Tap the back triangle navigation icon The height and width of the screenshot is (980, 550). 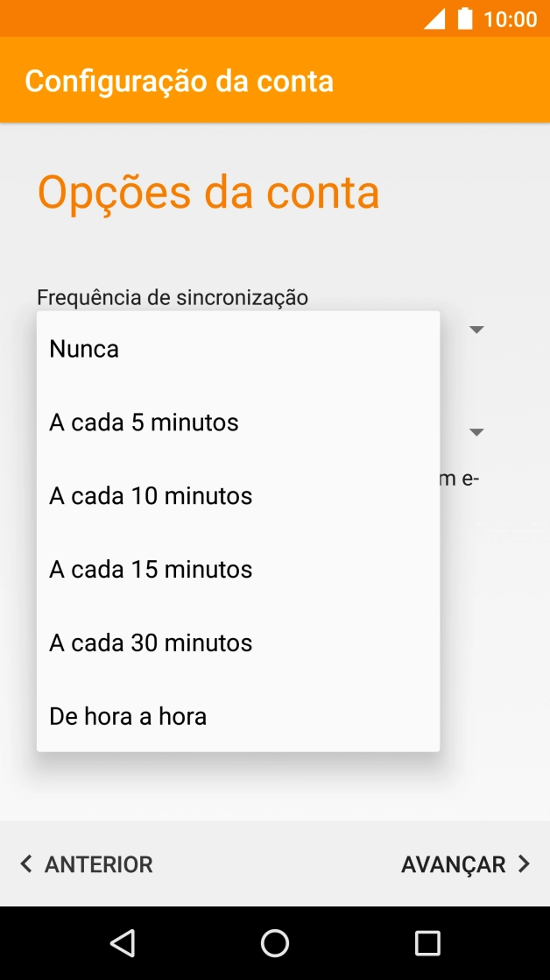coord(123,942)
